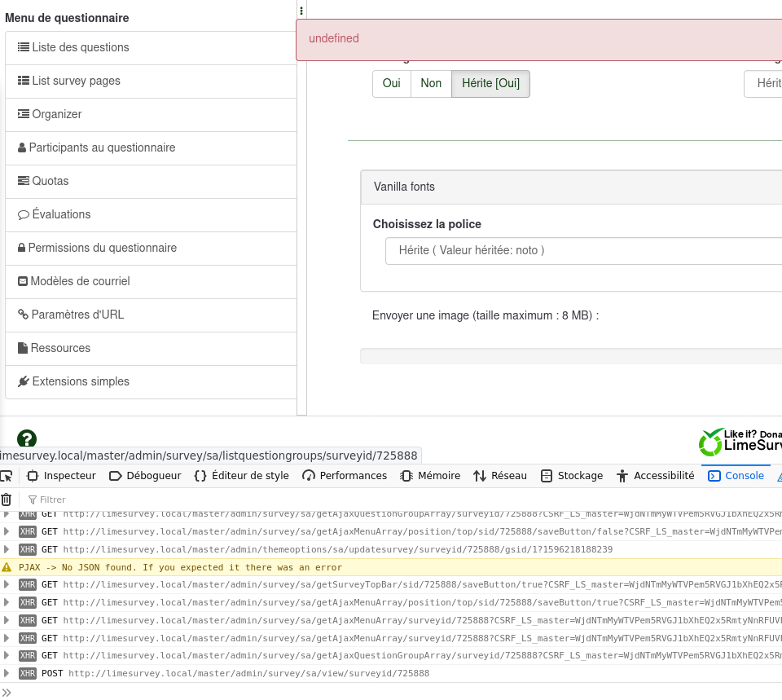Click the sidebar resize handle dots
The height and width of the screenshot is (700, 782).
point(301,11)
